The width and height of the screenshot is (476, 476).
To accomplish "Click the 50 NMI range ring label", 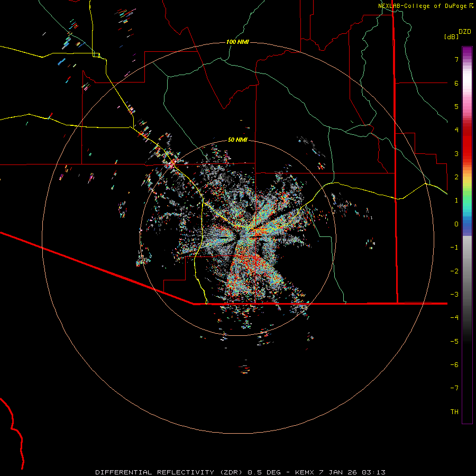I will (x=237, y=140).
